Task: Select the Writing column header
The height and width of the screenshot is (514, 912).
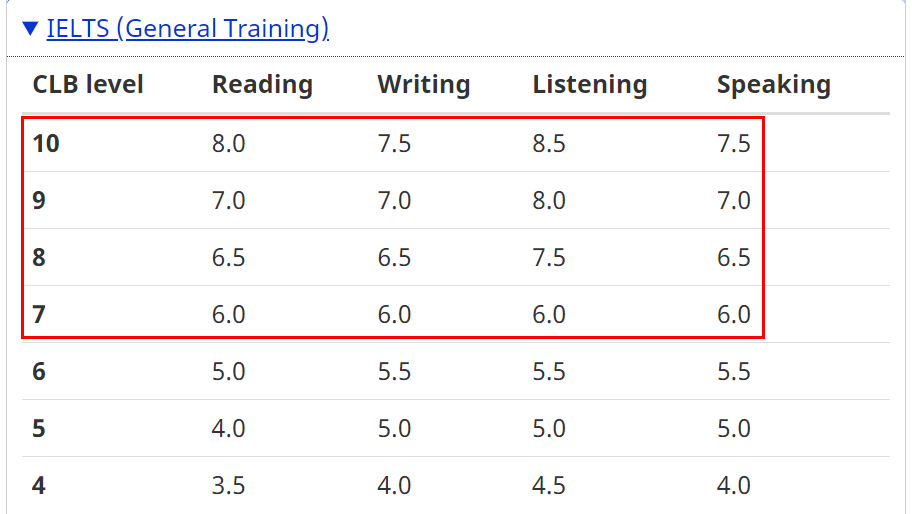Action: (423, 85)
